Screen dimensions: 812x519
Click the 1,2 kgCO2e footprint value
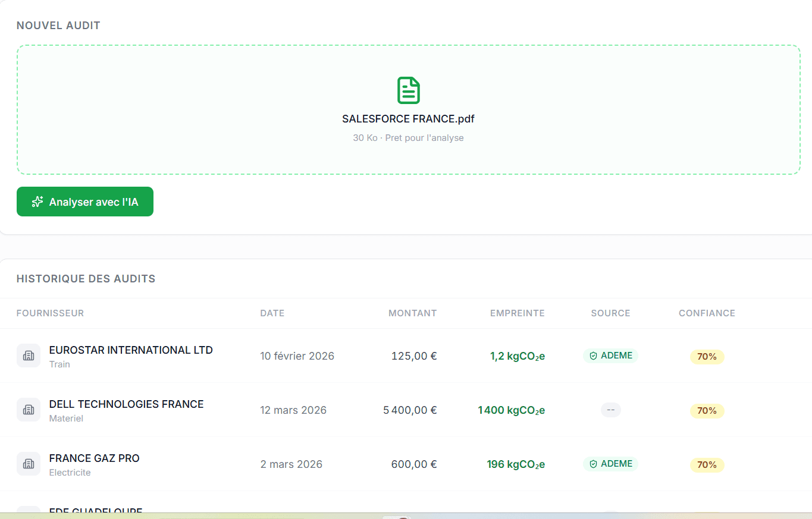pos(517,356)
